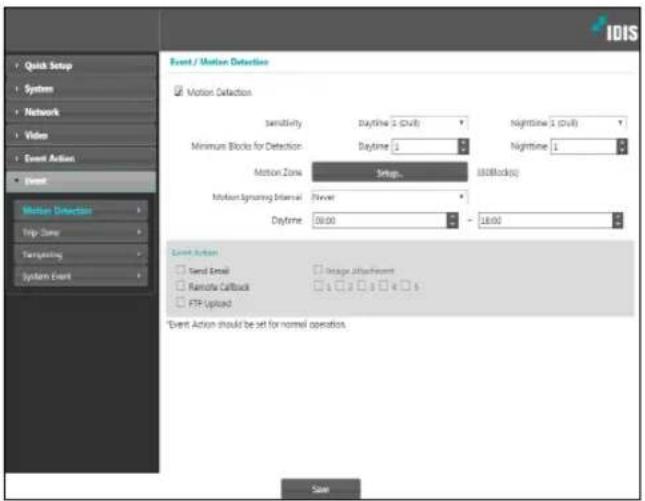Click the System Event row arrow icon
Viewport: 645px width, 501px height.
[139, 276]
